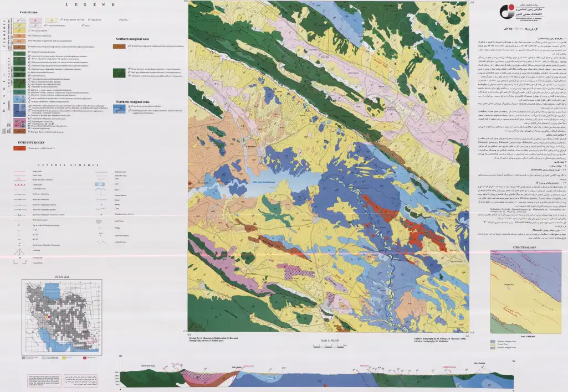Click the Small Town gray polygon symbol
Viewport: 568px width, 392px height.
(99, 221)
